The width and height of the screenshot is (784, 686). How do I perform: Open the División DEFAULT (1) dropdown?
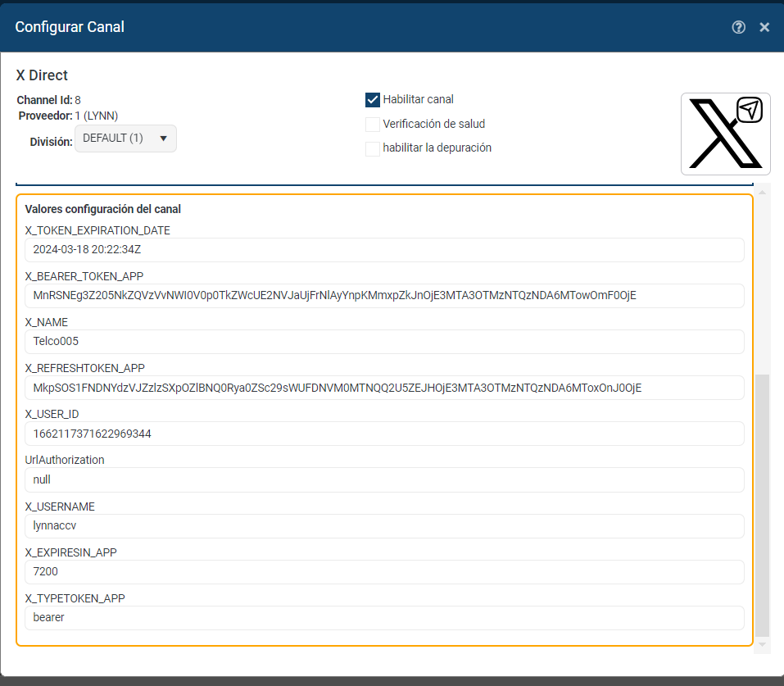click(x=125, y=139)
